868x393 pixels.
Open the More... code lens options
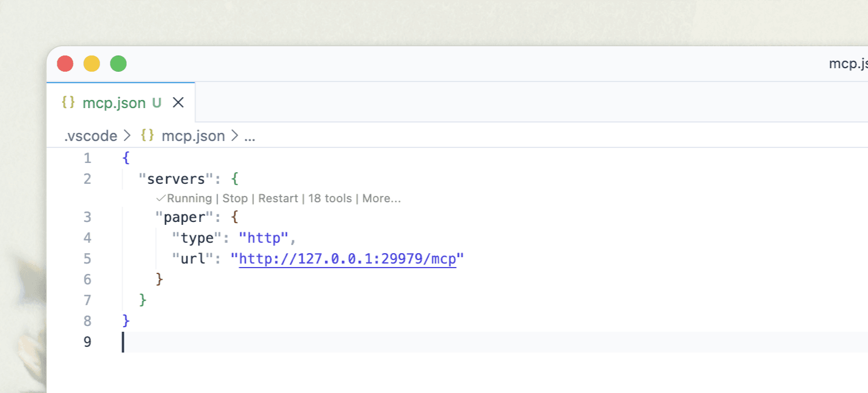coord(381,198)
